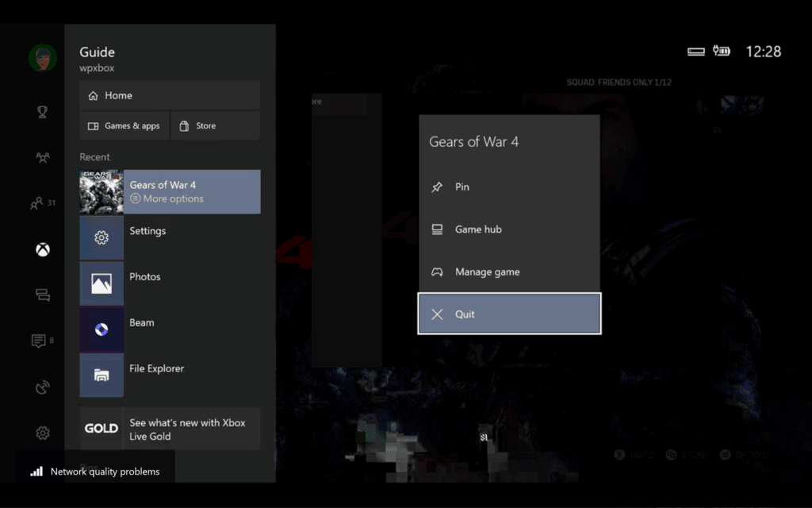Open the Messages icon showing 8

pos(43,341)
